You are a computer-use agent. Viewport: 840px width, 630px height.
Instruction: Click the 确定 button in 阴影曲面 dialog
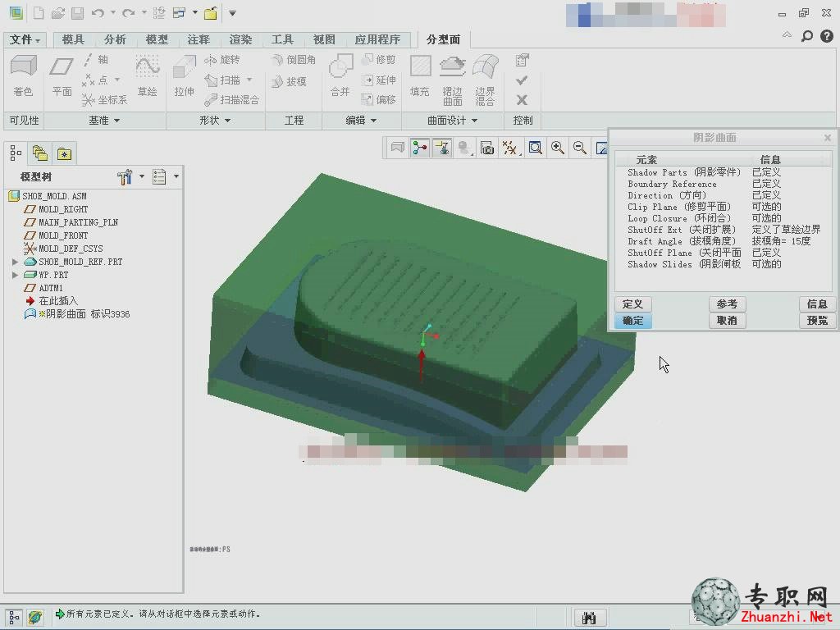click(632, 321)
